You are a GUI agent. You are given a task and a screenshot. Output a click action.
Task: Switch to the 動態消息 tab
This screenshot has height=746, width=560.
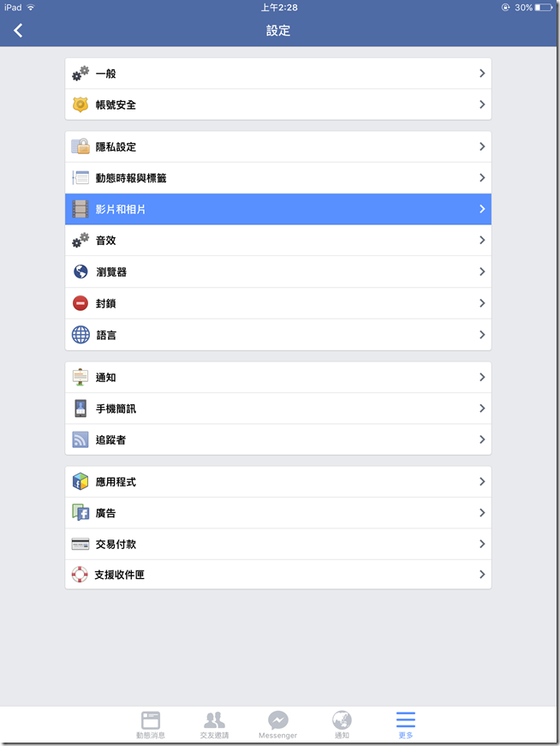[151, 725]
